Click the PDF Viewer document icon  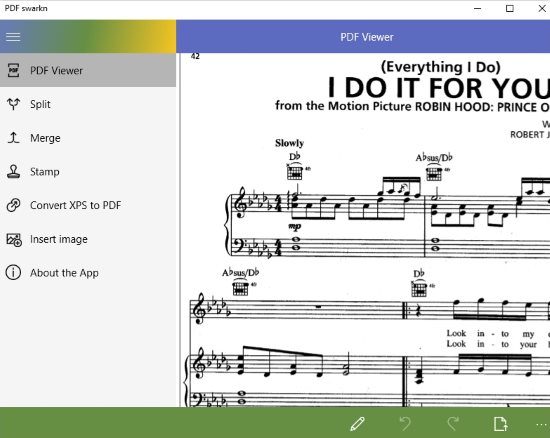point(13,70)
